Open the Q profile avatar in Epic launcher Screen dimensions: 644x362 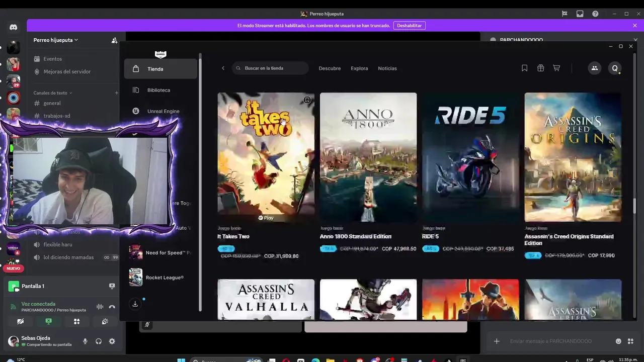(x=615, y=68)
